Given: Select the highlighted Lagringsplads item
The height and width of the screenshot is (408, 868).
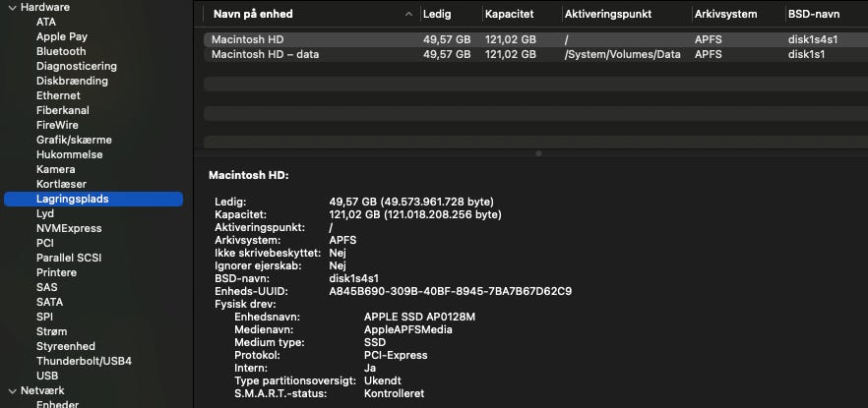Looking at the screenshot, I should click(93, 199).
